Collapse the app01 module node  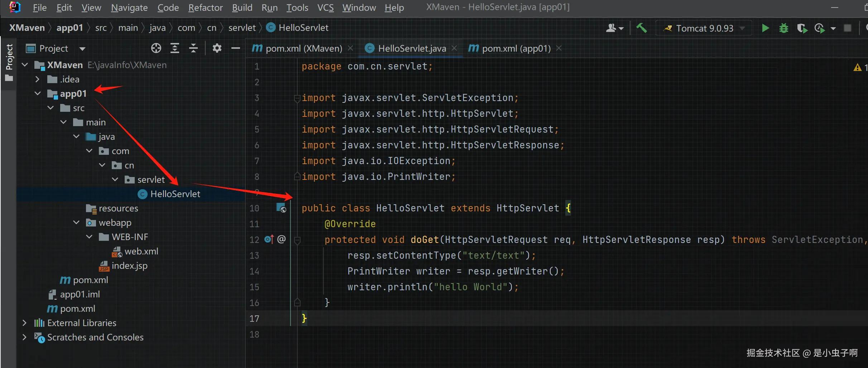click(38, 94)
